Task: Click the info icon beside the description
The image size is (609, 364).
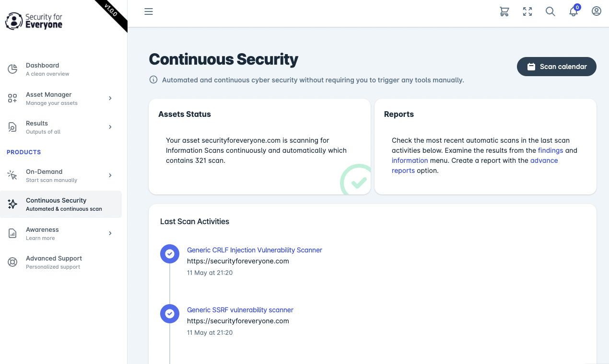Action: 153,80
